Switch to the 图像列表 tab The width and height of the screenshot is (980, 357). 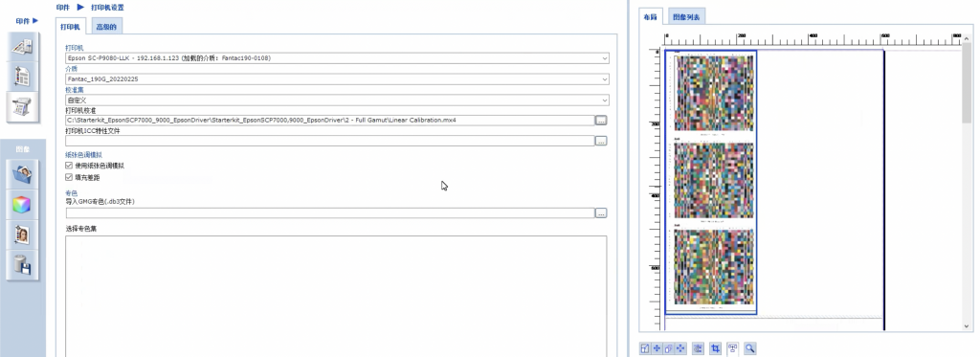[686, 17]
